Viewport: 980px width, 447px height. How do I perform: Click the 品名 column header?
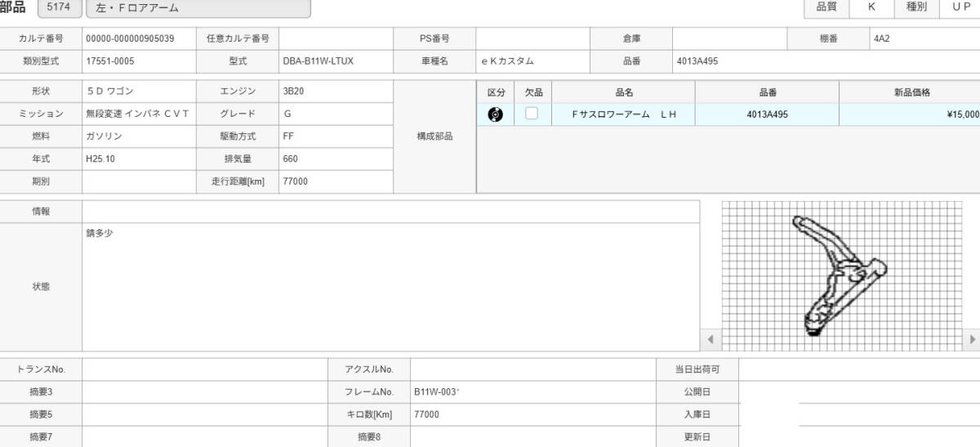[x=624, y=93]
